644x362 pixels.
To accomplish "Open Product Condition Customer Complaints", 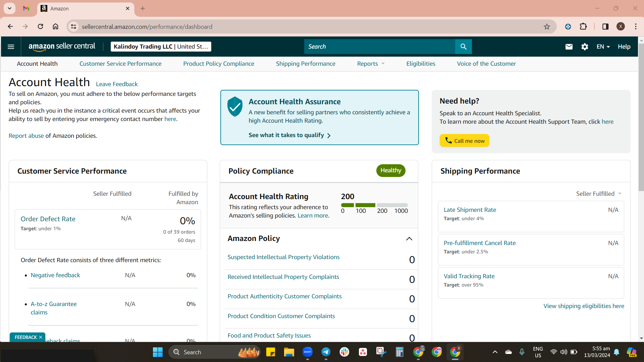I will [x=281, y=316].
